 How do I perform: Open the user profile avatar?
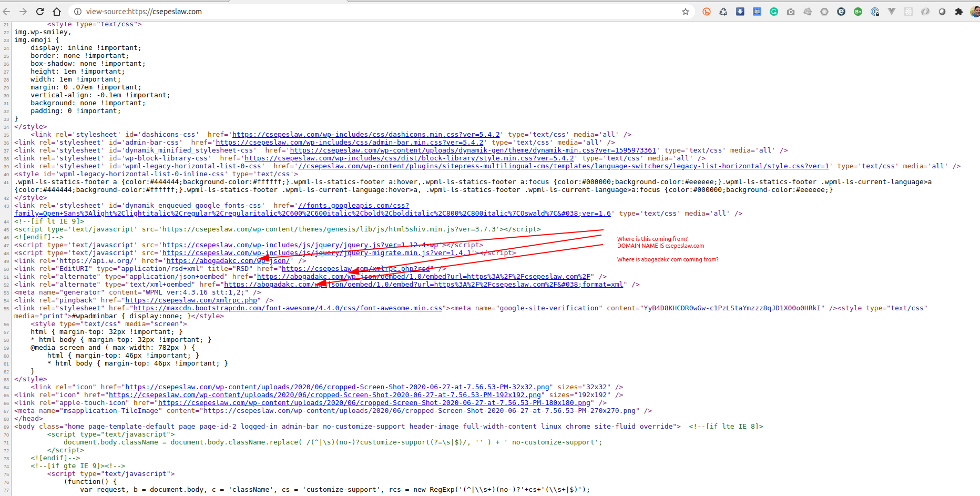coord(975,12)
